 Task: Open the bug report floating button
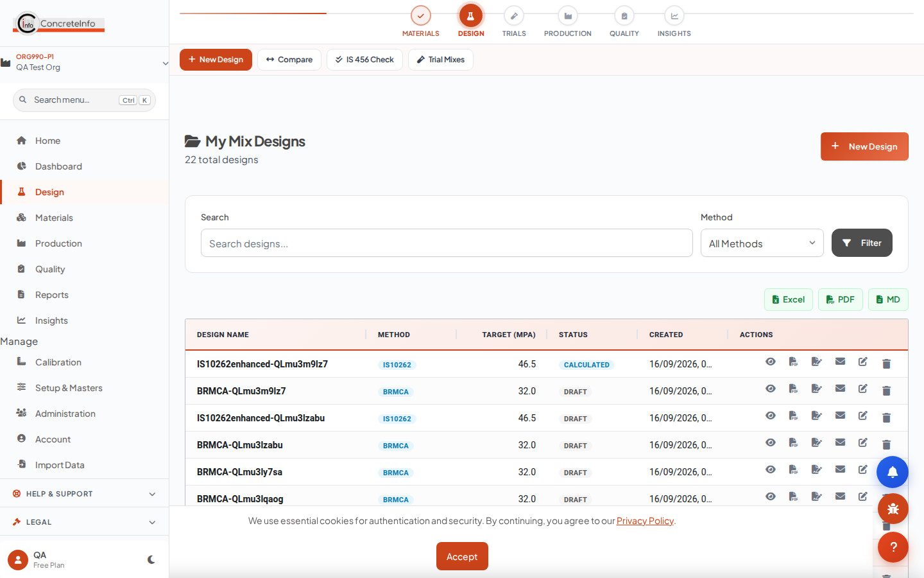click(x=893, y=509)
